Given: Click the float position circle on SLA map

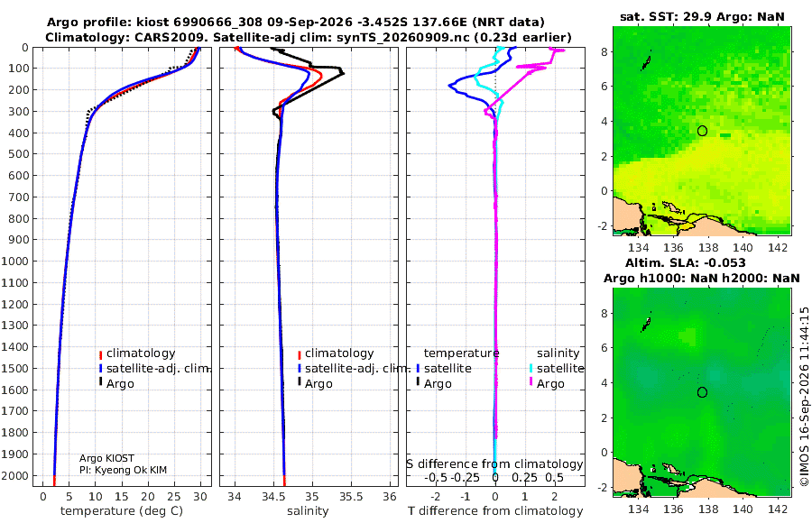Looking at the screenshot, I should [x=702, y=392].
